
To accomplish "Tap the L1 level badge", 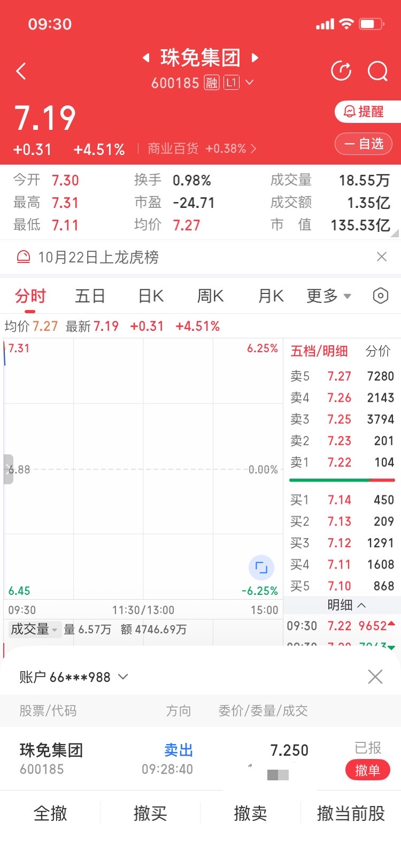I will (x=231, y=83).
